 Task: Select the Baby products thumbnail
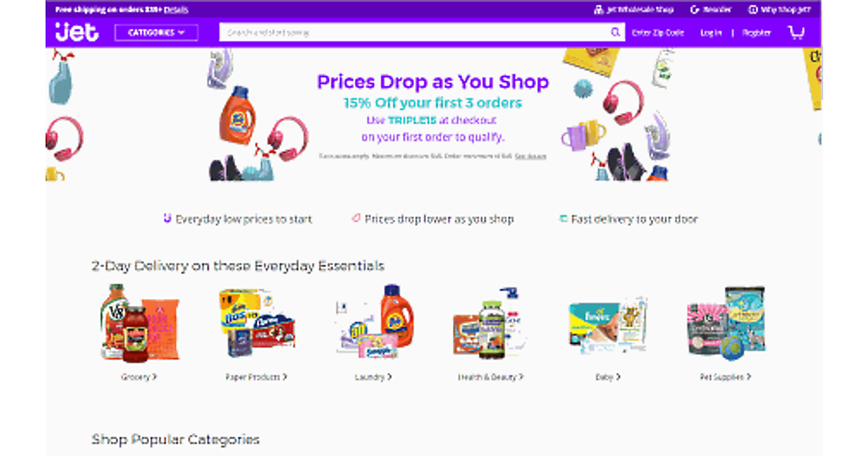[x=608, y=324]
